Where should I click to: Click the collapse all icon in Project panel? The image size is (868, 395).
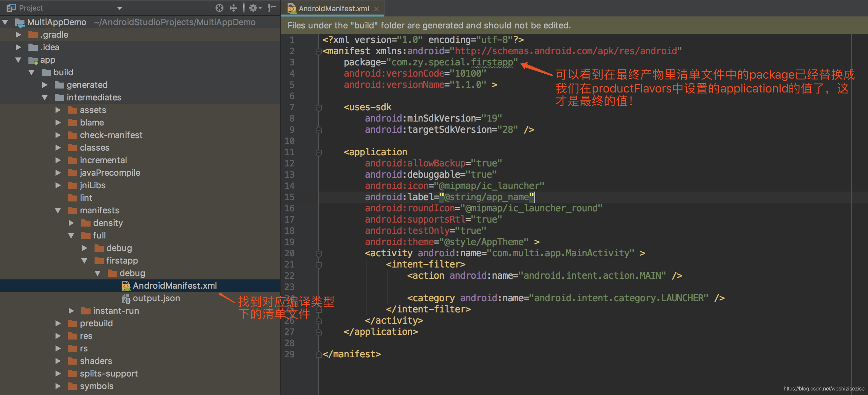[233, 8]
